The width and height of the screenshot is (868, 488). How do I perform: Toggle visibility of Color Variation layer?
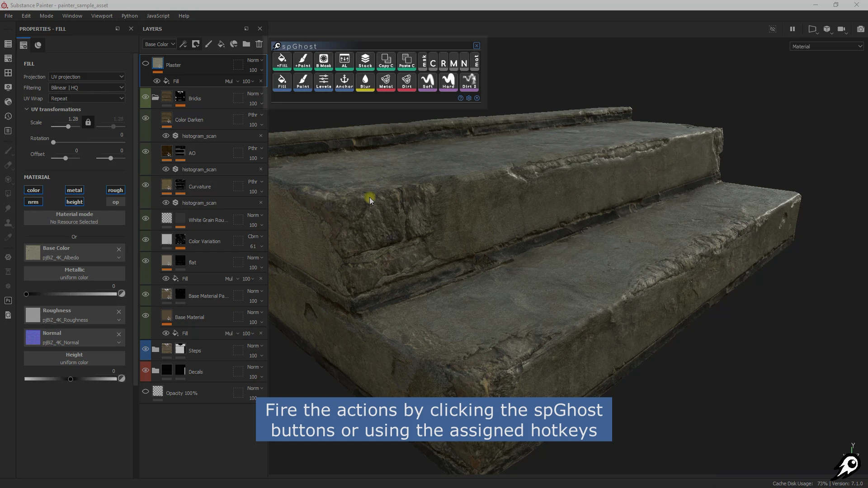(x=146, y=239)
